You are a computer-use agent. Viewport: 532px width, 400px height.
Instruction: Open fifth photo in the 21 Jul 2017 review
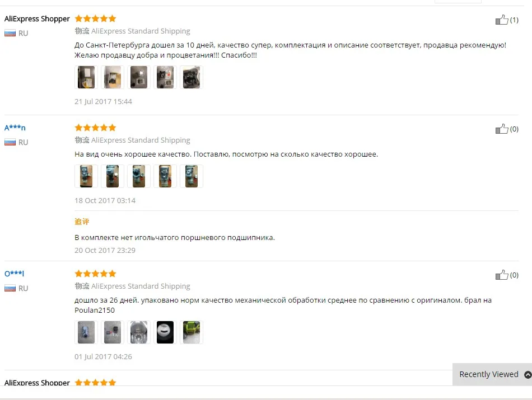192,77
